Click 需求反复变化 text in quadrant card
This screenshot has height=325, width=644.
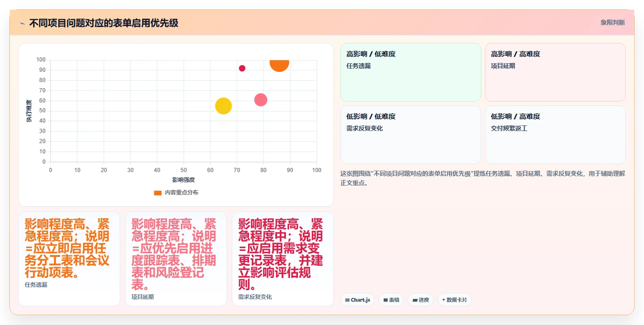(365, 128)
